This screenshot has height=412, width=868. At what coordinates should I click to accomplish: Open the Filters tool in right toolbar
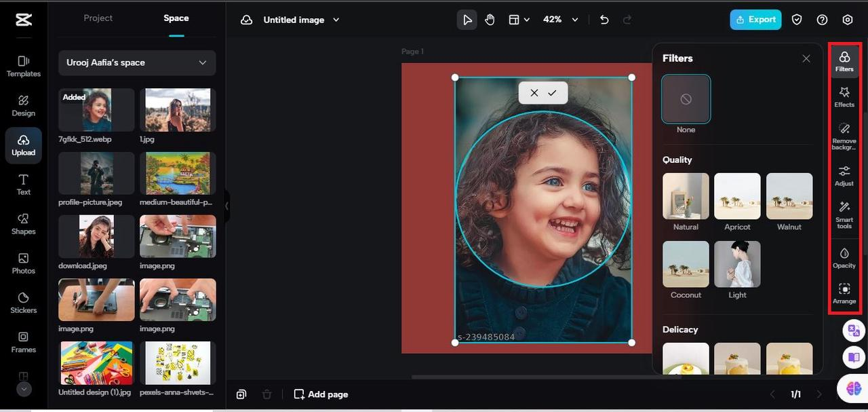point(844,61)
